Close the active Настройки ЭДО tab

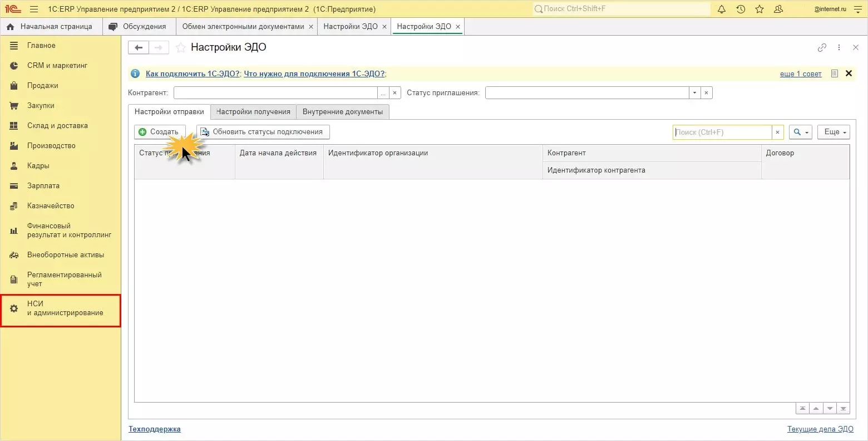coord(458,27)
